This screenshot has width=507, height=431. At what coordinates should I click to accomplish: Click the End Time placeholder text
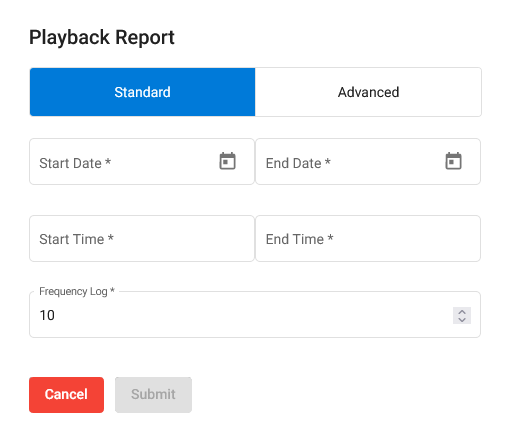tap(299, 239)
